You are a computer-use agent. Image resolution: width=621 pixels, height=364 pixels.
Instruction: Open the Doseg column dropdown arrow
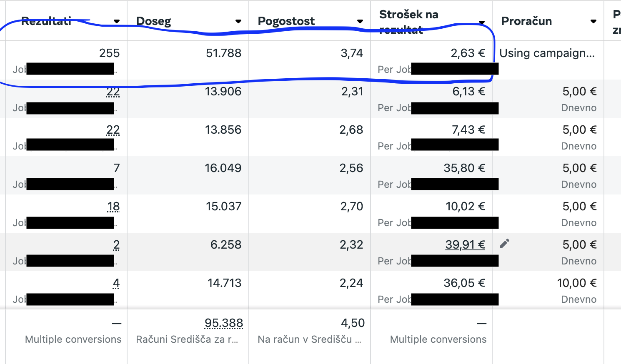click(x=238, y=21)
